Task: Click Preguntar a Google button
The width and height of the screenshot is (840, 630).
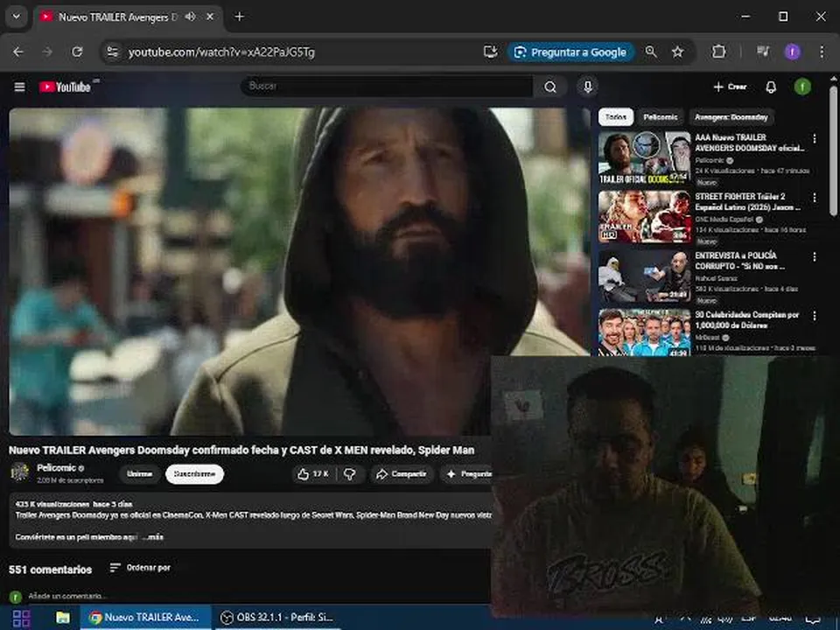Action: click(571, 52)
